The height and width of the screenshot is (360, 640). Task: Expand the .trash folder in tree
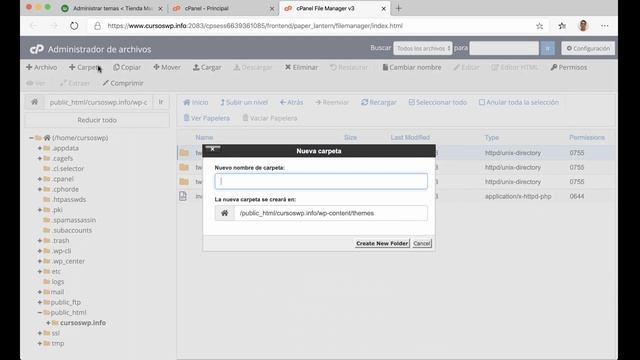(x=40, y=241)
